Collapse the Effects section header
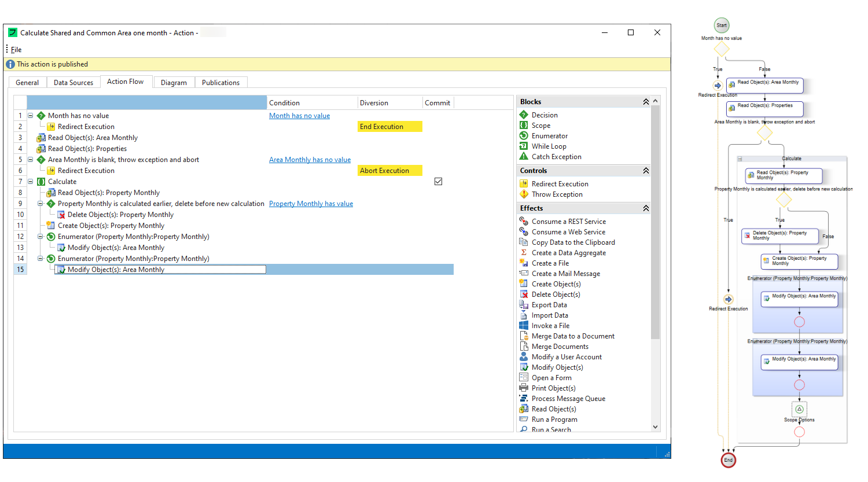The image size is (868, 482). click(x=646, y=208)
